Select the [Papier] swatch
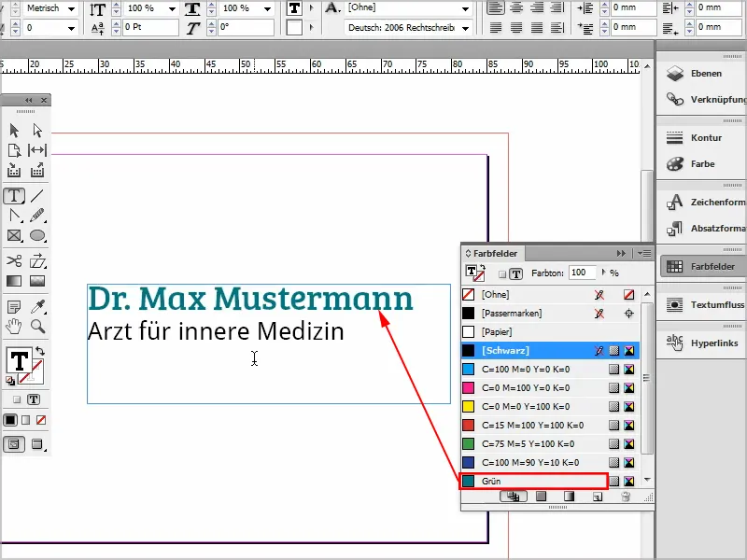Screen dimensions: 747x560 [x=550, y=332]
